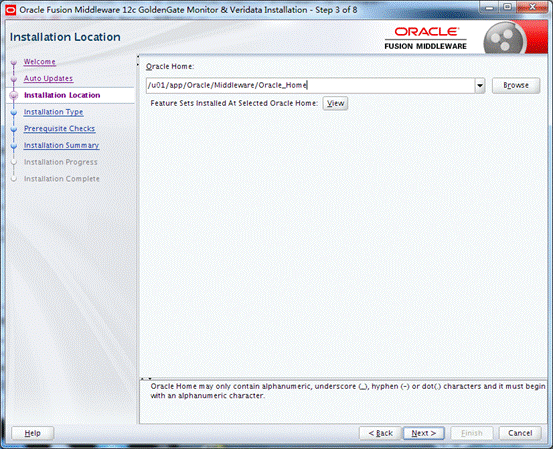This screenshot has width=553, height=449.
Task: Open the Prerequisite Checks step
Action: point(59,128)
